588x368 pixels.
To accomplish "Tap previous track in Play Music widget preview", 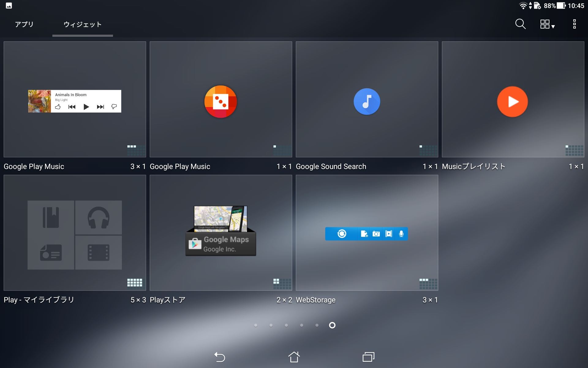I will (x=72, y=107).
